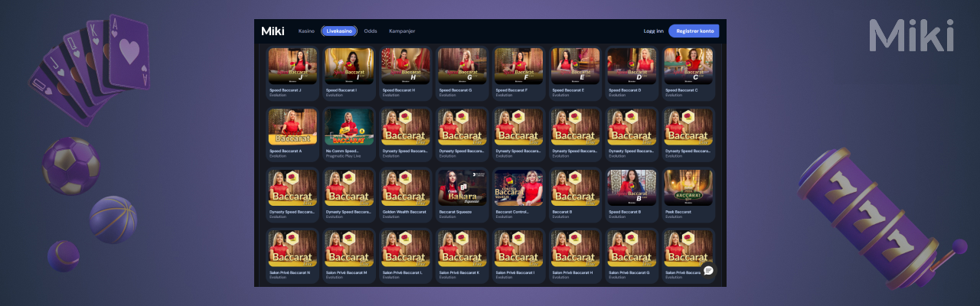The width and height of the screenshot is (980, 306).
Task: Open the Salon Privé Baccarat L thumbnail
Action: click(x=406, y=248)
